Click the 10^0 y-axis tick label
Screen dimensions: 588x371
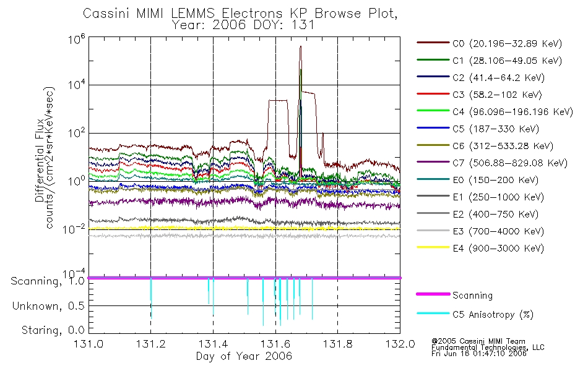(x=76, y=181)
